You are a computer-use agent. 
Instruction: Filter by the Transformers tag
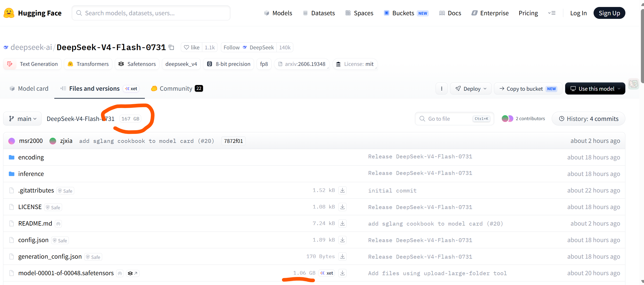pyautogui.click(x=88, y=64)
